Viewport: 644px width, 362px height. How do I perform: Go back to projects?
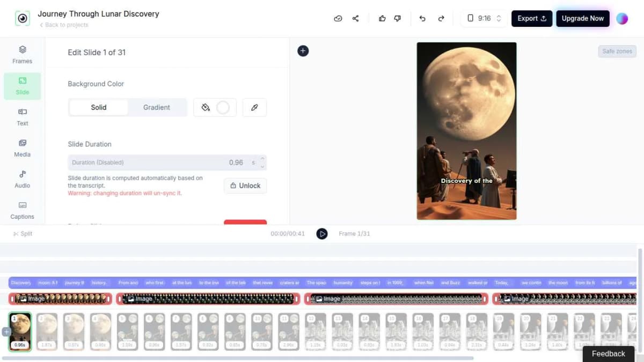pyautogui.click(x=64, y=25)
